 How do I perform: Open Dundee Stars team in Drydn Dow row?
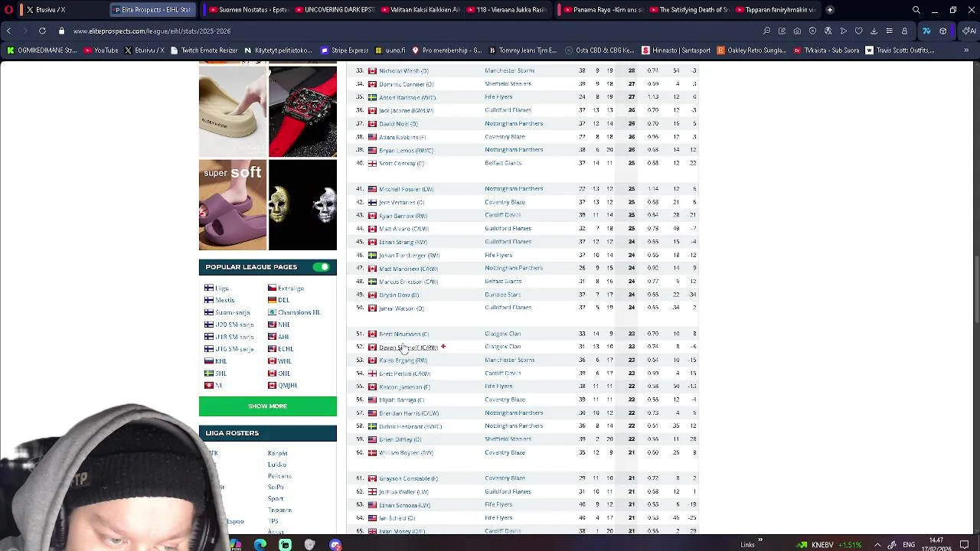click(503, 295)
